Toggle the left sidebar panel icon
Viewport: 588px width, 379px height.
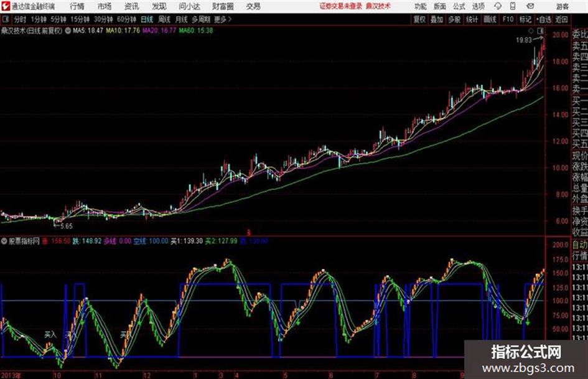click(5, 19)
